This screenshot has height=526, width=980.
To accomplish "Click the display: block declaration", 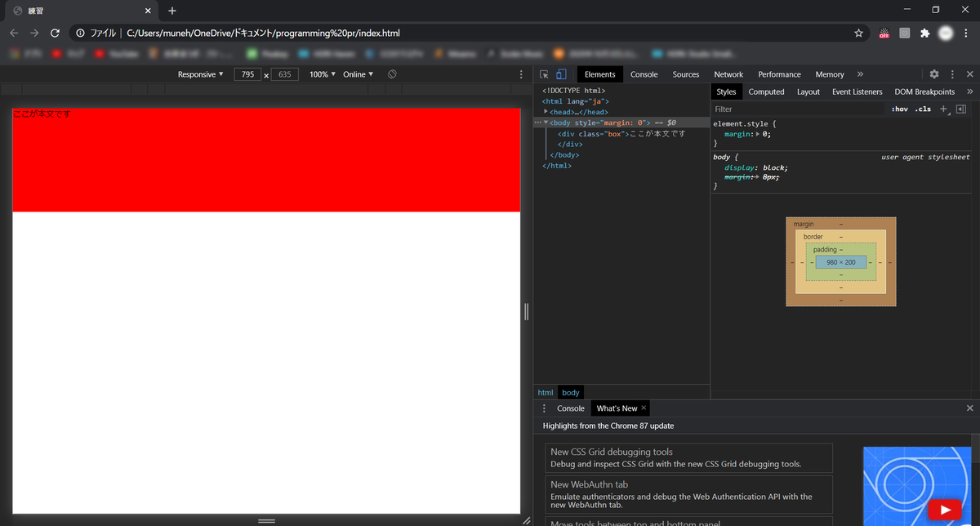I will click(756, 167).
